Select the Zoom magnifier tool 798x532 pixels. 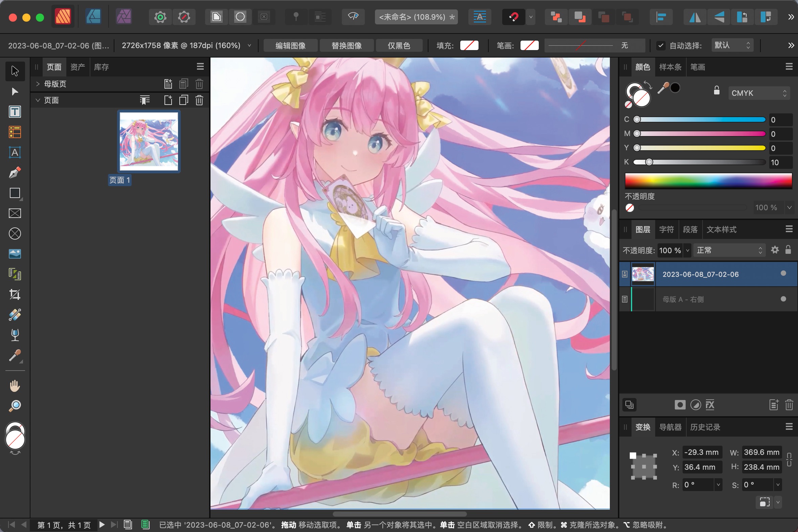(x=15, y=406)
